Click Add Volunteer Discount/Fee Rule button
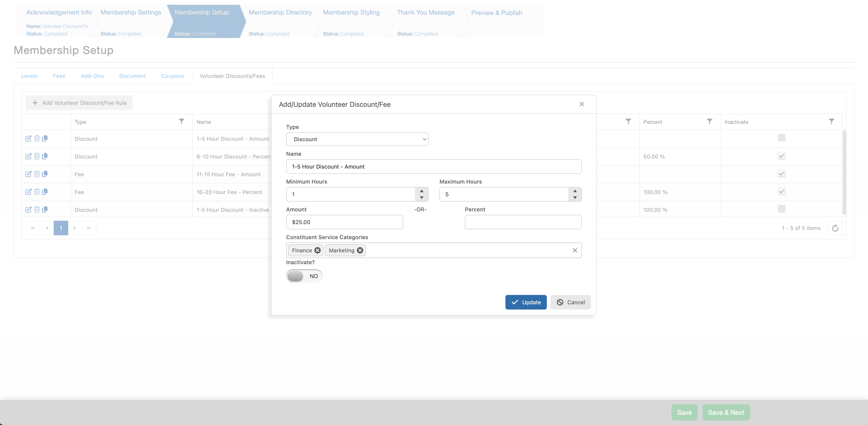868x425 pixels. 79,103
